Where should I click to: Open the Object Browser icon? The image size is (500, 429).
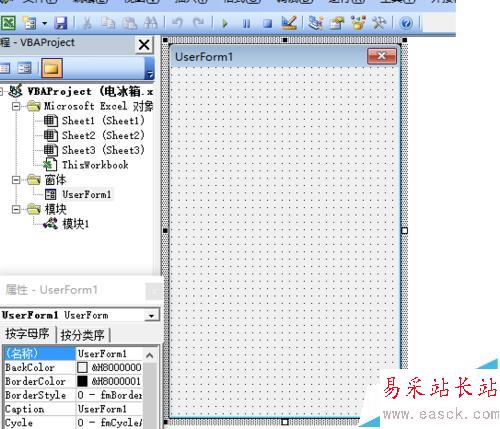tap(358, 23)
